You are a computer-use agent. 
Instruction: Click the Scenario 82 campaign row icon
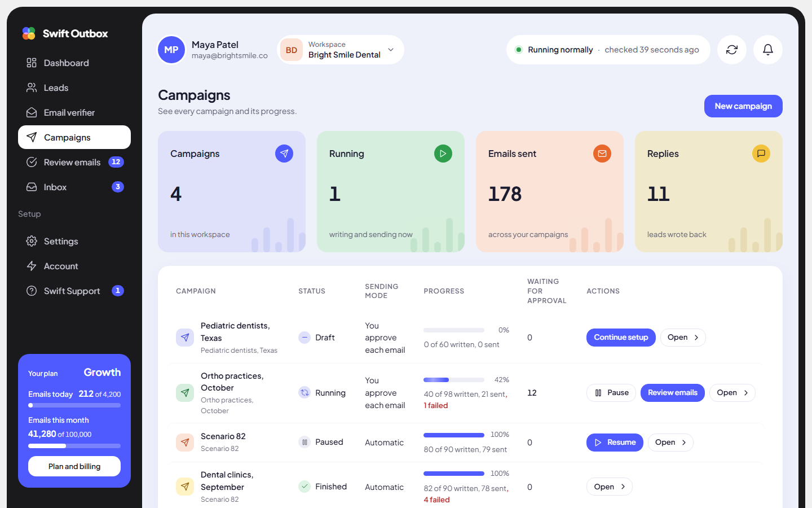point(185,443)
